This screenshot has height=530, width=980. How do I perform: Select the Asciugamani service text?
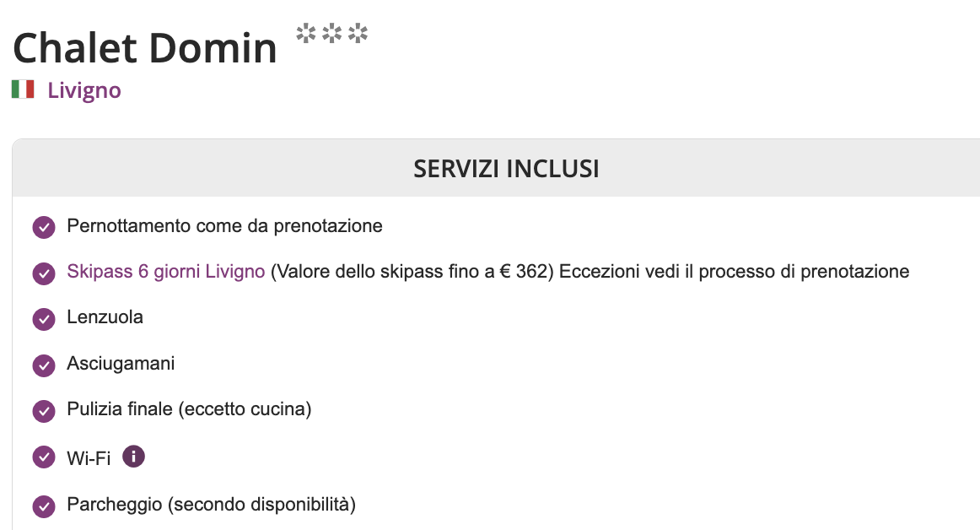tap(121, 363)
